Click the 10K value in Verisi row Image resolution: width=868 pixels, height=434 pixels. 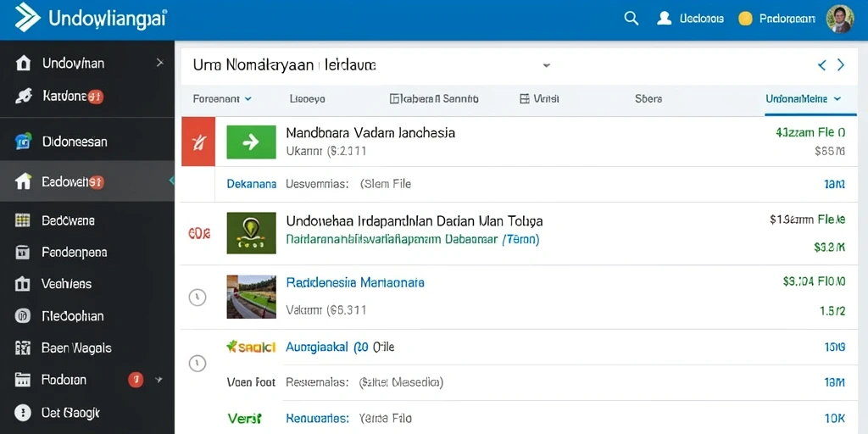point(834,419)
